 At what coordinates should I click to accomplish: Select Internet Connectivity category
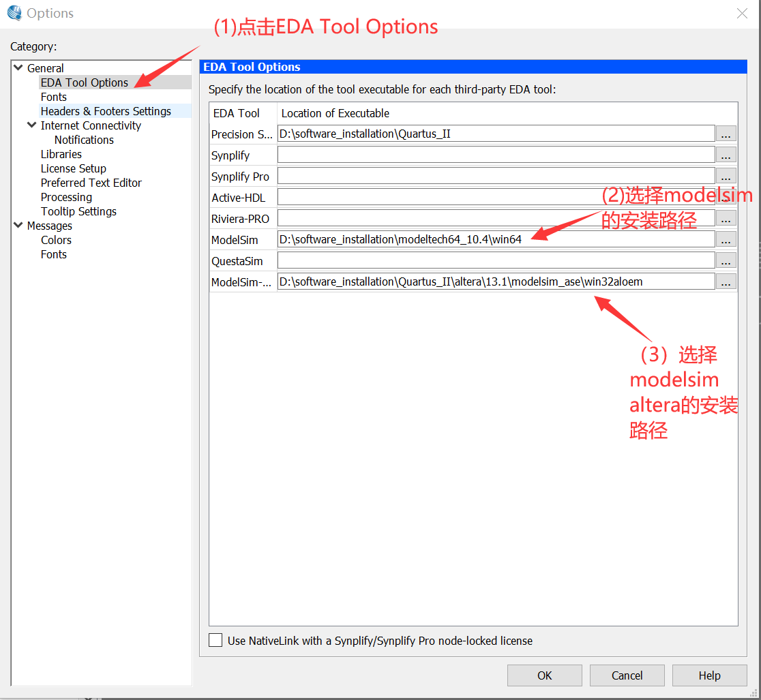coord(91,125)
